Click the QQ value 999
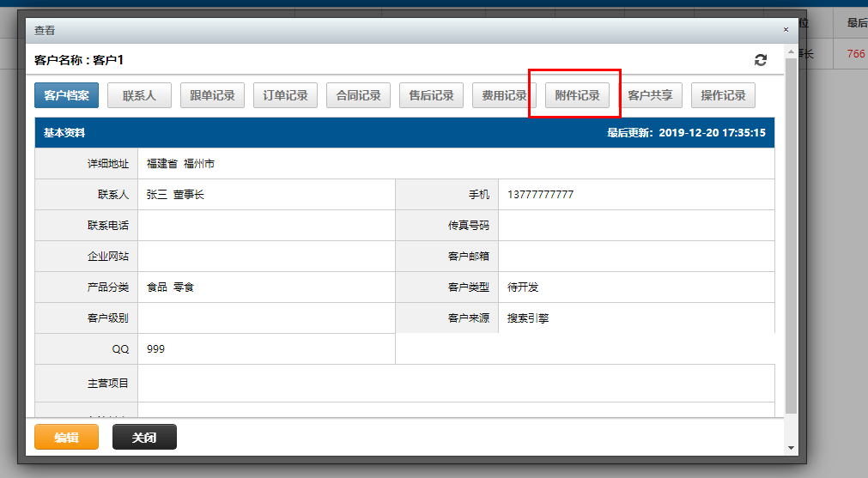868x478 pixels. tap(155, 349)
